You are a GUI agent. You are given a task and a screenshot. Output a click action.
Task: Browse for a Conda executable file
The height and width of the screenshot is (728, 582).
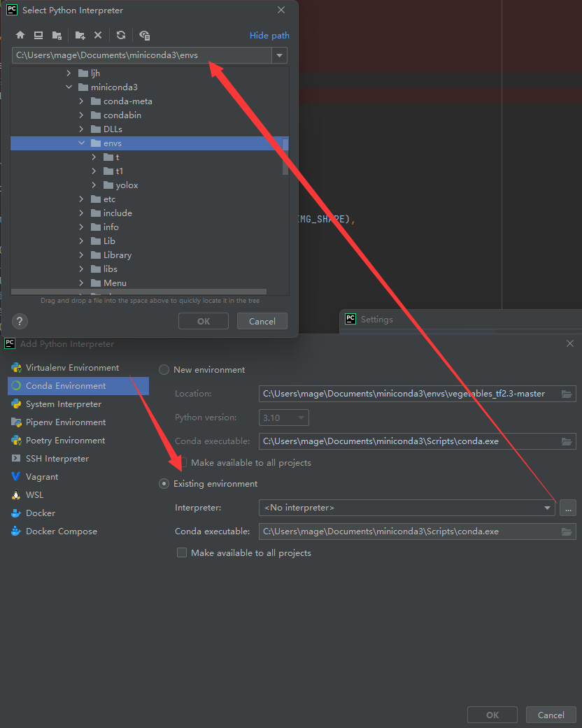[x=567, y=531]
